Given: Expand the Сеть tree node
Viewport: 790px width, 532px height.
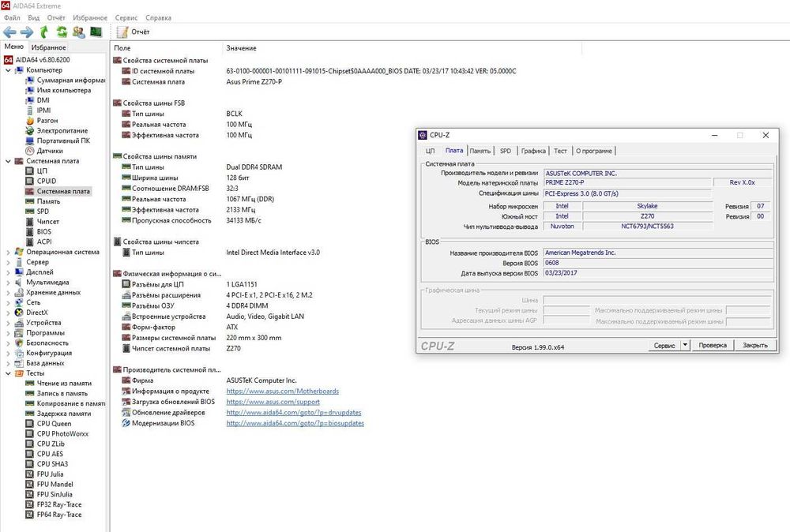Looking at the screenshot, I should pyautogui.click(x=8, y=302).
